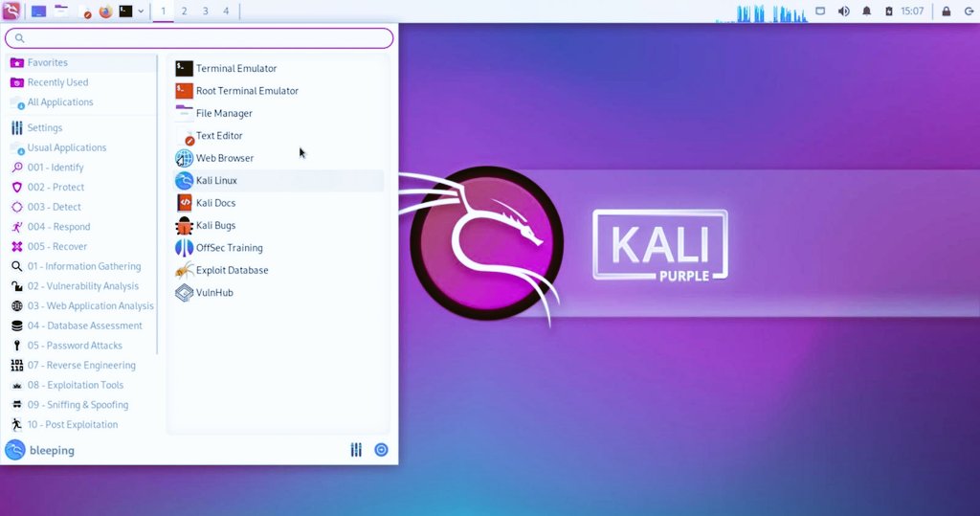Switch to workspace 3
Screen dimensions: 980x516
pos(205,11)
